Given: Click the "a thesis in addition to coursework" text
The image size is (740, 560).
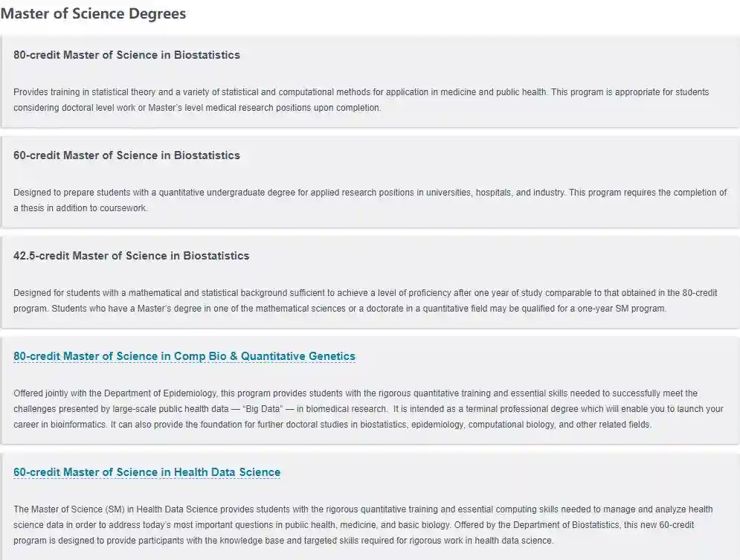Looking at the screenshot, I should pyautogui.click(x=80, y=208).
